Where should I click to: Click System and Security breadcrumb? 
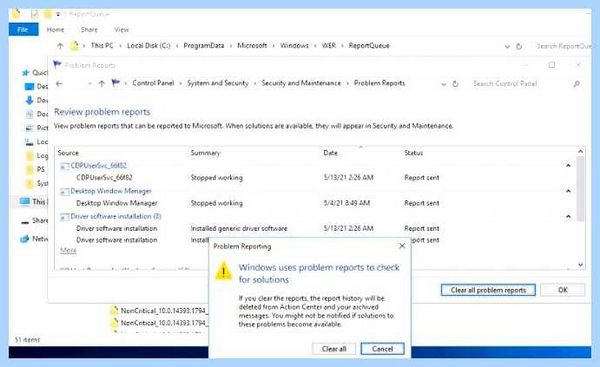[x=217, y=83]
